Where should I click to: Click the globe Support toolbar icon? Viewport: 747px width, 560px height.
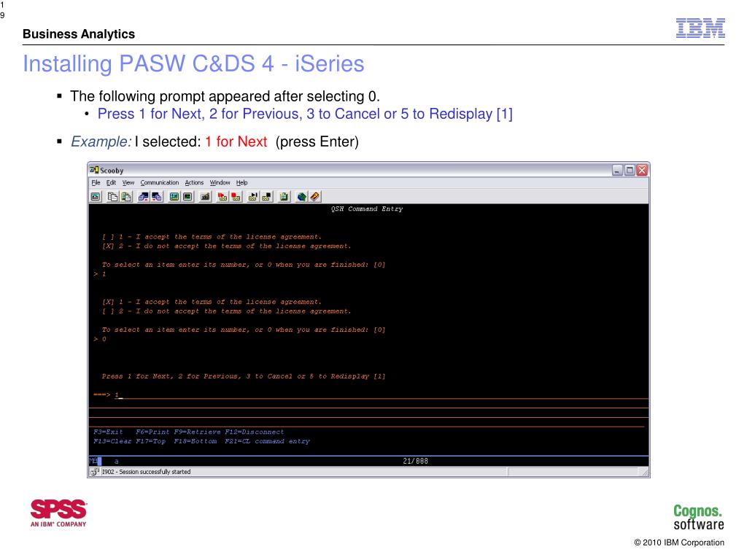pyautogui.click(x=301, y=197)
